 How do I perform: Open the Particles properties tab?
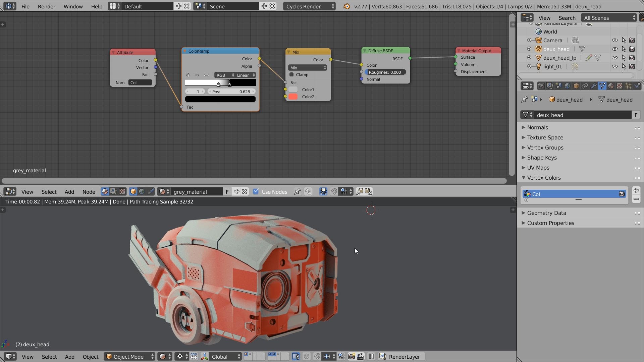coord(628,86)
